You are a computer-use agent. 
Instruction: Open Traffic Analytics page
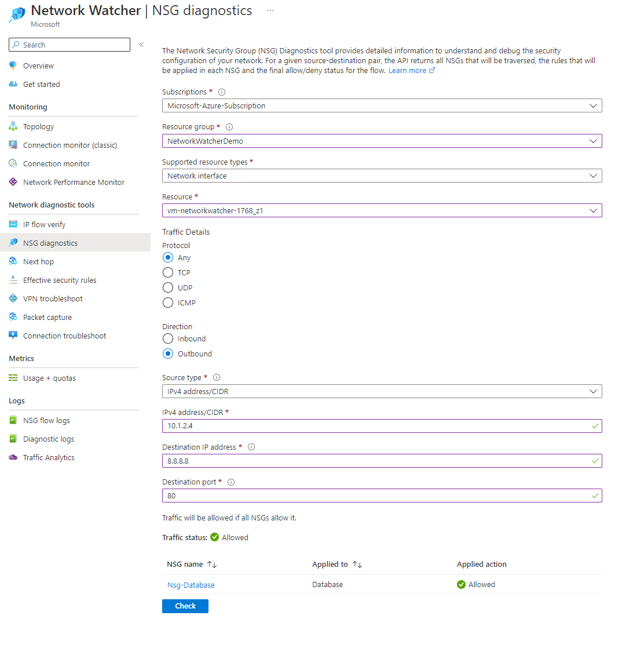tap(49, 457)
